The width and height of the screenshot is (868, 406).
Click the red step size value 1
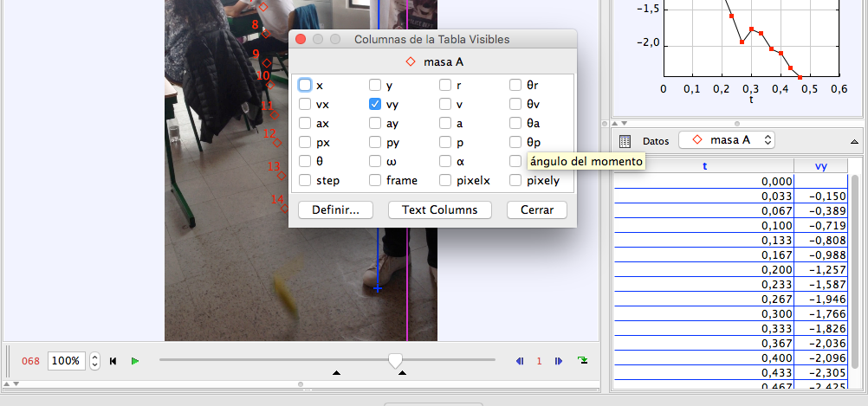pyautogui.click(x=539, y=361)
